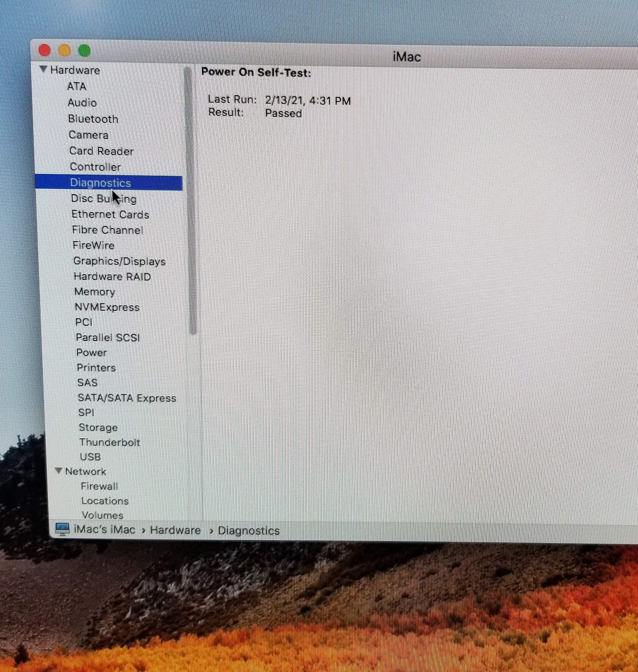Select USB under Hardware
This screenshot has width=638, height=672.
90,457
